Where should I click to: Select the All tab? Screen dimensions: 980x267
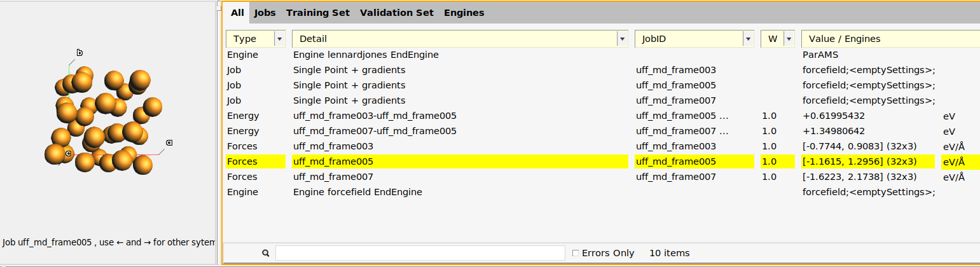[x=237, y=13]
